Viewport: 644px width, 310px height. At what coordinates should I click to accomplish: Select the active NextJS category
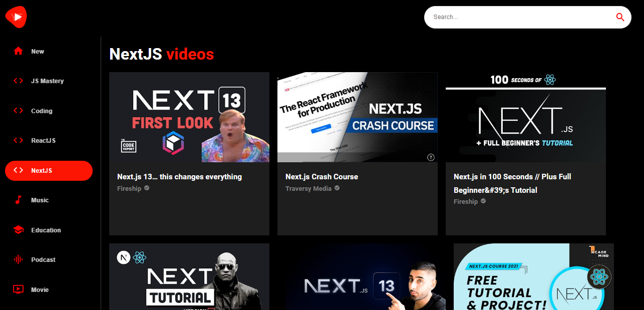tap(49, 170)
